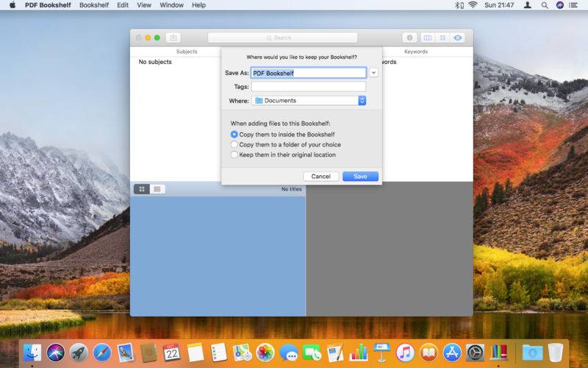588x368 pixels.
Task: Click the Save button
Action: (360, 176)
